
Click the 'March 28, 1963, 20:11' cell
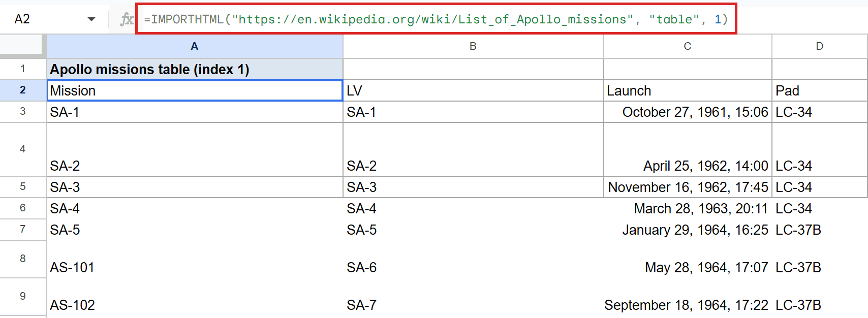click(x=688, y=208)
